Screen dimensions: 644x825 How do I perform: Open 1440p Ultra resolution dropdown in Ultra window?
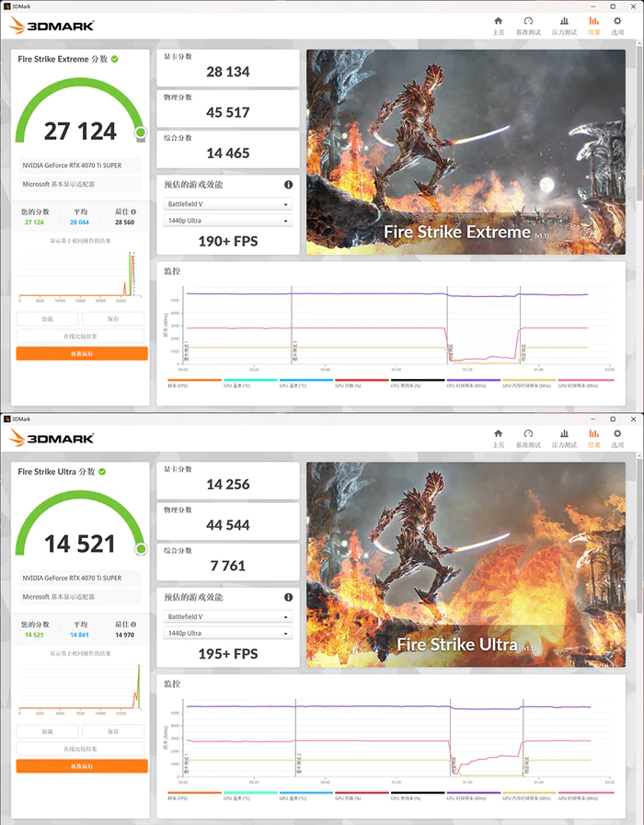pyautogui.click(x=228, y=633)
